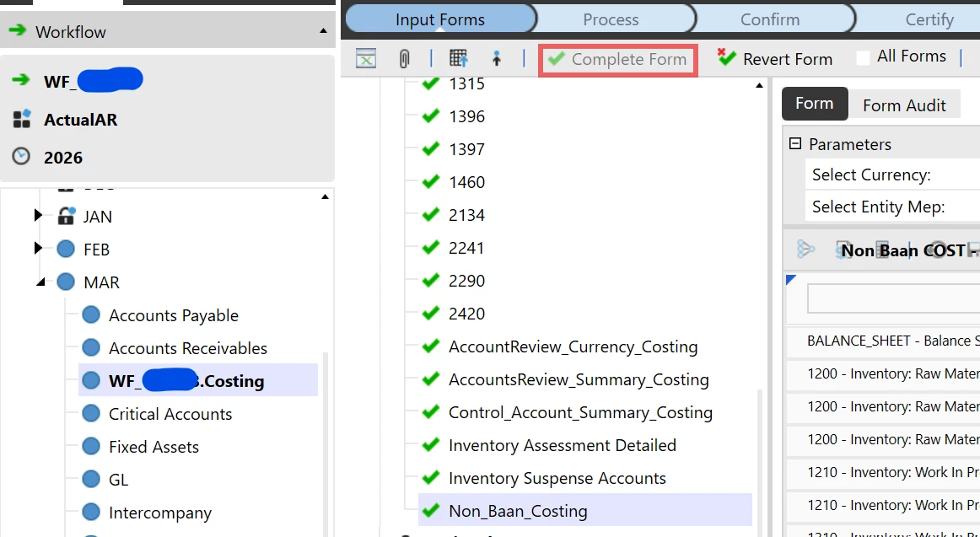Select the WF_ workflow profile name
The image size is (980, 537).
94,81
